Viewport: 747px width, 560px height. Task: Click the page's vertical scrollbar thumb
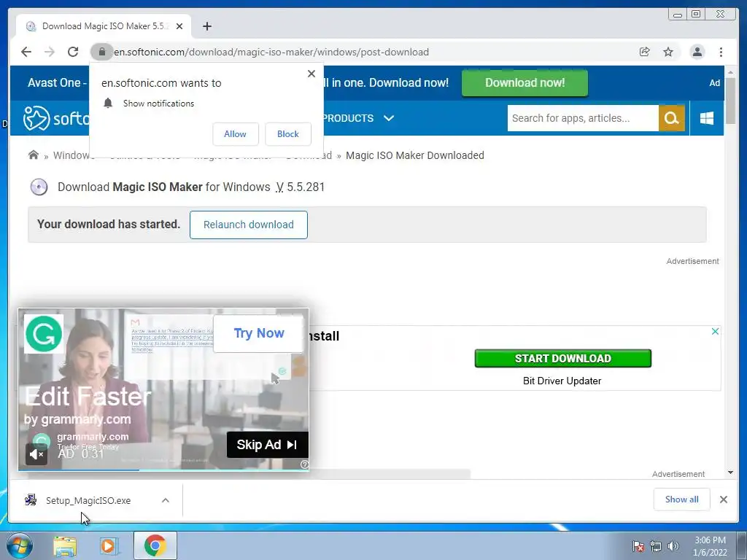(x=730, y=101)
